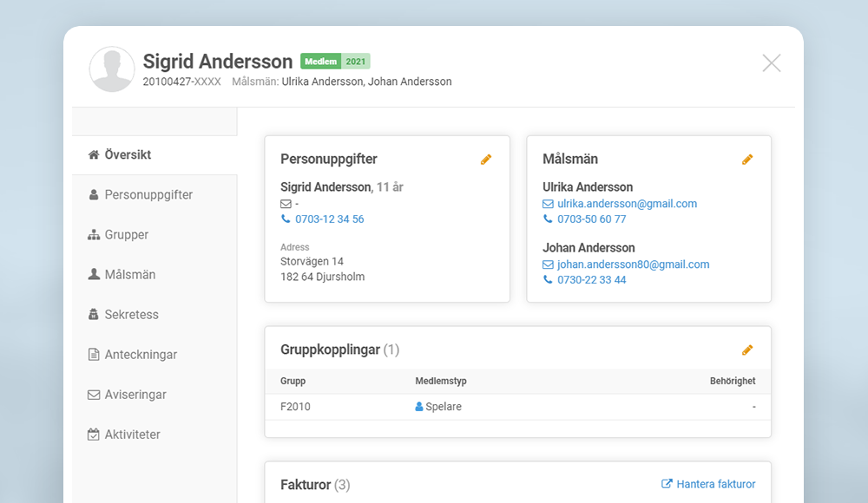Go to the Sekretess section

click(x=131, y=315)
